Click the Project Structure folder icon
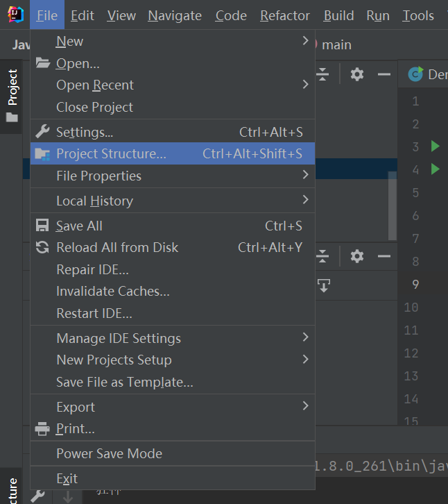This screenshot has width=448, height=504. pyautogui.click(x=43, y=153)
